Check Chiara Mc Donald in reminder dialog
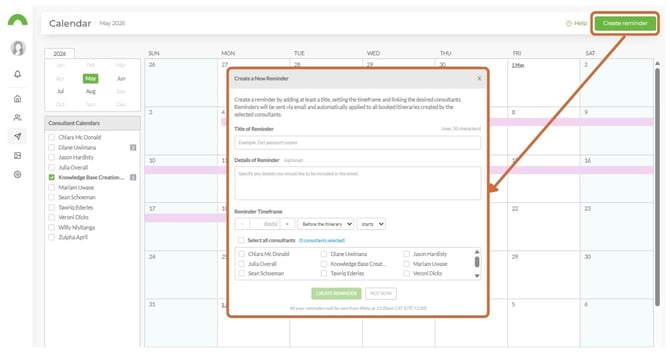The image size is (670, 364). (x=241, y=254)
